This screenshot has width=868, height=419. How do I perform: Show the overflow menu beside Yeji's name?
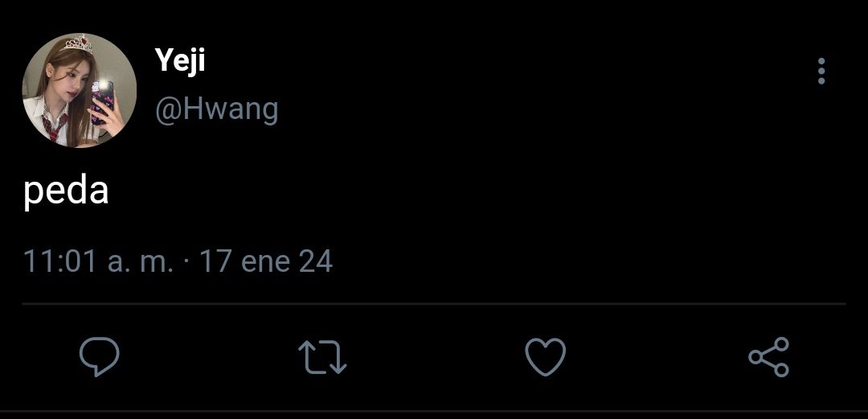coord(821,71)
